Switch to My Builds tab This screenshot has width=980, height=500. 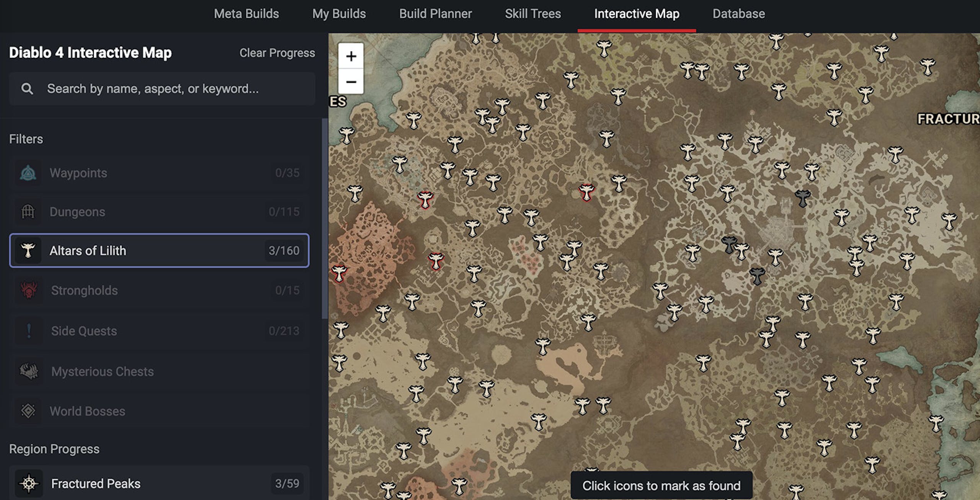click(x=339, y=14)
